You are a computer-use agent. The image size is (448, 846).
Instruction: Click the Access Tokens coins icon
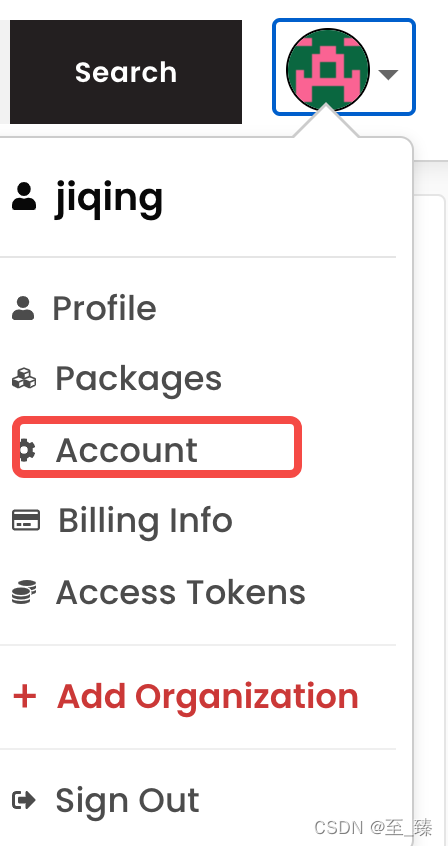pyautogui.click(x=24, y=592)
